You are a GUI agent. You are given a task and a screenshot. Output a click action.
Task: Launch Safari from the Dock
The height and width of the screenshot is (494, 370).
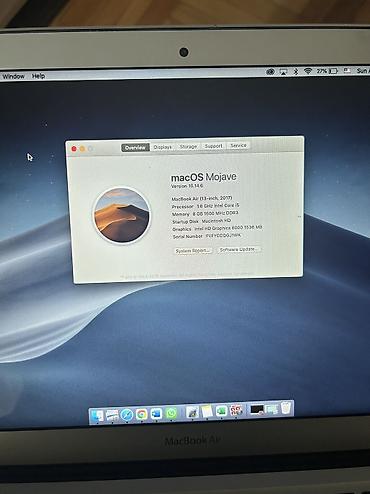pyautogui.click(x=127, y=415)
